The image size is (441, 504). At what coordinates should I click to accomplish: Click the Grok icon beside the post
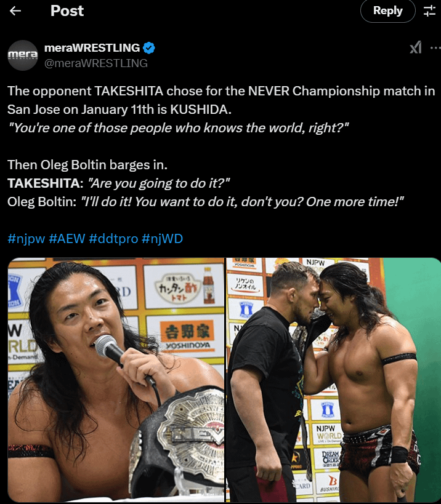pyautogui.click(x=416, y=47)
